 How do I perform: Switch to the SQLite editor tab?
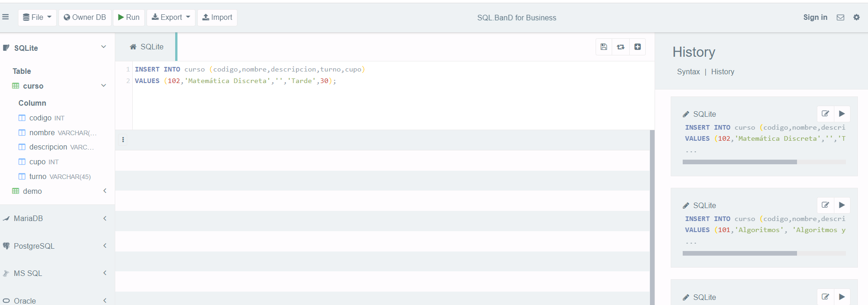pyautogui.click(x=147, y=47)
